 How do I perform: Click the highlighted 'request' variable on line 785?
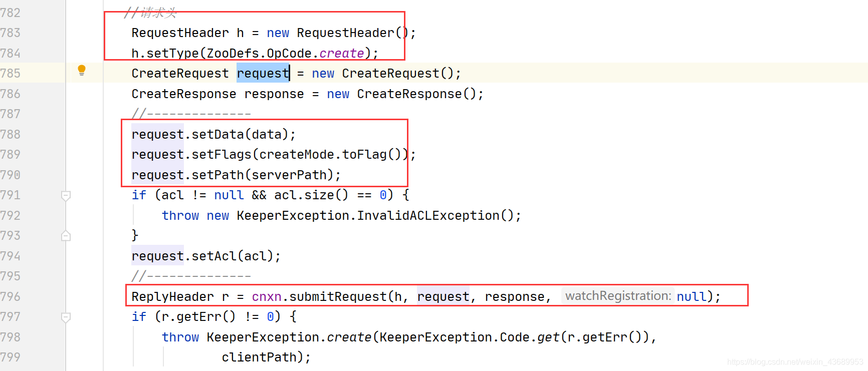(263, 73)
